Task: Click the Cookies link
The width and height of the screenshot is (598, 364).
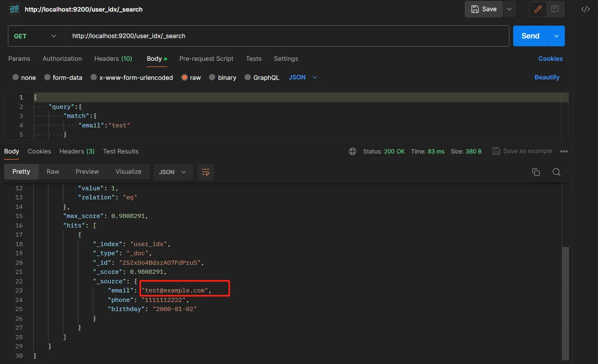Action: (550, 58)
